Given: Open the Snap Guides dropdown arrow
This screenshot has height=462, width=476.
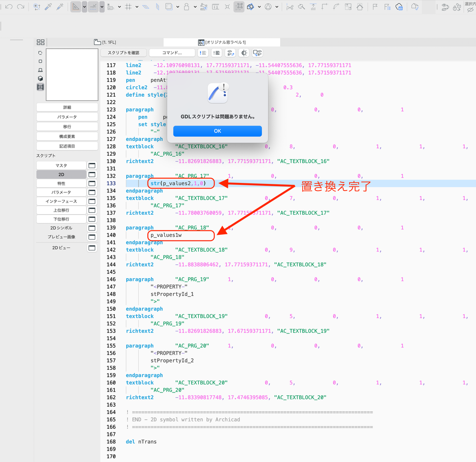Looking at the screenshot, I should tap(102, 7).
